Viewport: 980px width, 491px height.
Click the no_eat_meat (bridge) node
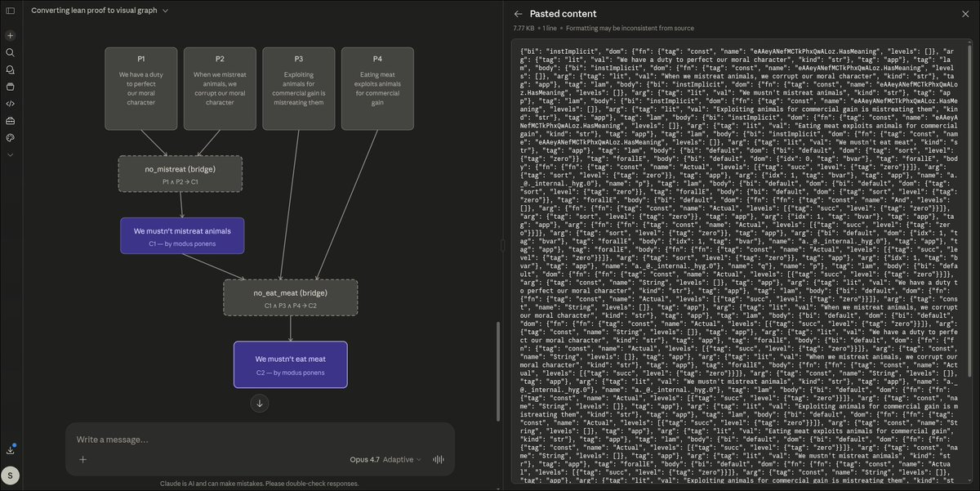pyautogui.click(x=291, y=297)
